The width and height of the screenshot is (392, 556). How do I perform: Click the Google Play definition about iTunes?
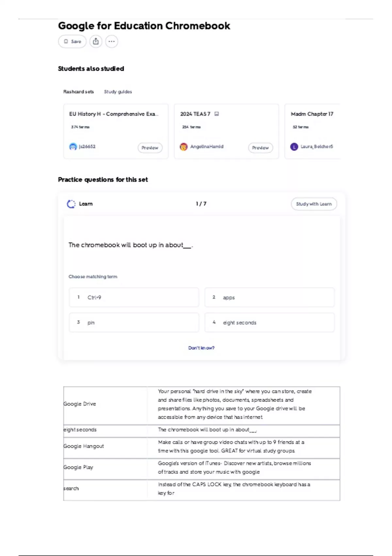[234, 468]
